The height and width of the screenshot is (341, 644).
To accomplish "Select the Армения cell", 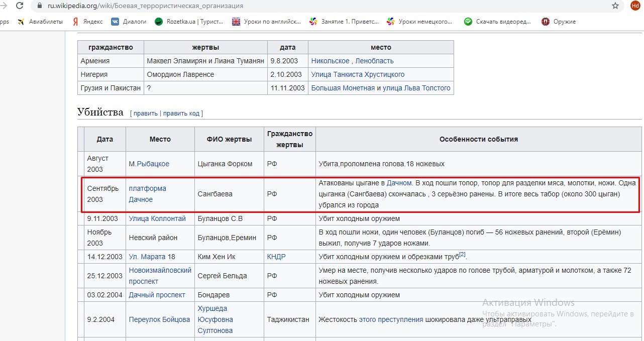I will click(x=111, y=61).
